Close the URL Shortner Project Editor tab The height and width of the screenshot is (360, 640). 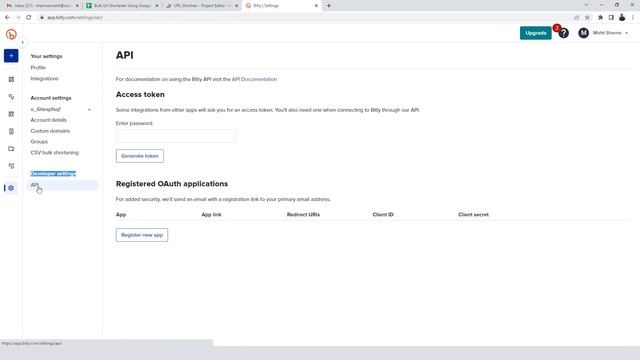[236, 6]
